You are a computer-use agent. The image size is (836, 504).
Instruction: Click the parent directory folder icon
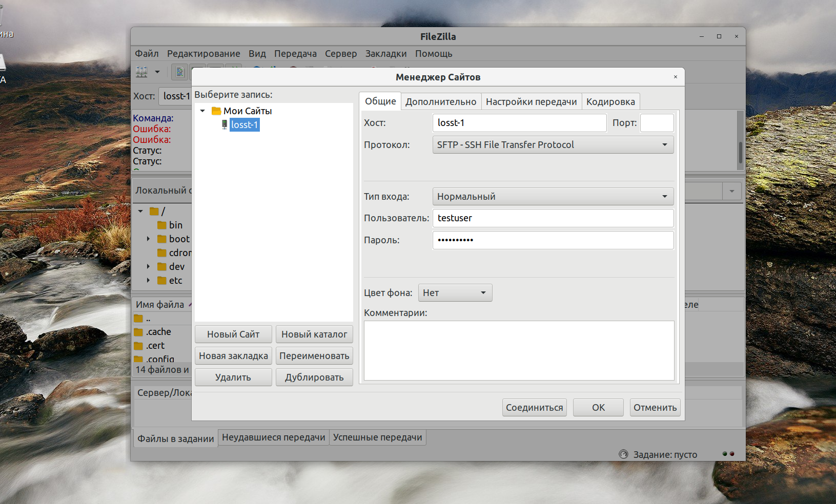click(138, 319)
